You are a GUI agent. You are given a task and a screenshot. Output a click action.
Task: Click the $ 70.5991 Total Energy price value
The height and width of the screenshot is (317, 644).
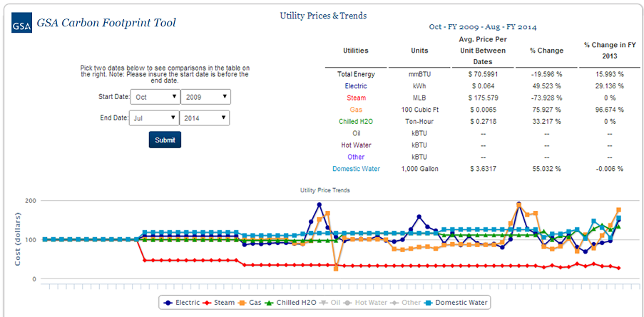(x=483, y=74)
